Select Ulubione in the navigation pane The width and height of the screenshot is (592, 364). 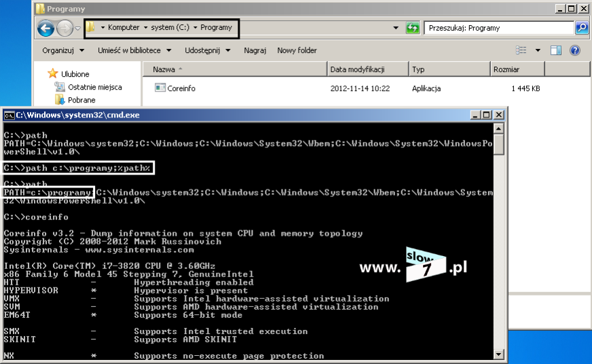75,74
